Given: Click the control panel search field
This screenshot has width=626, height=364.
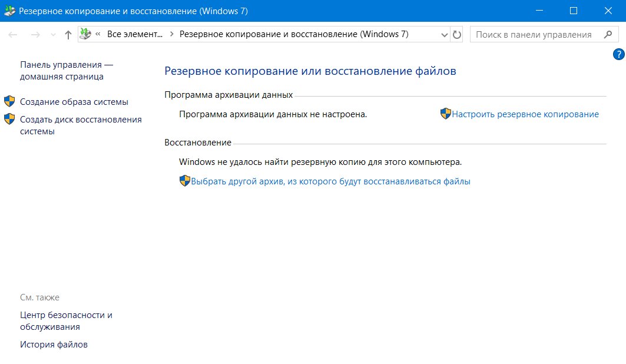Looking at the screenshot, I should (544, 34).
